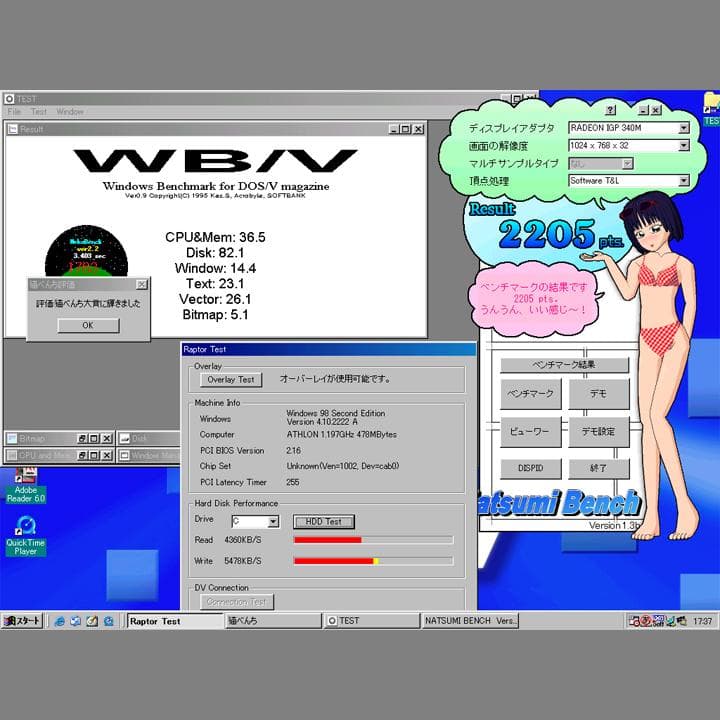This screenshot has height=720, width=720.
Task: Click the デモ button
Action: tap(598, 394)
